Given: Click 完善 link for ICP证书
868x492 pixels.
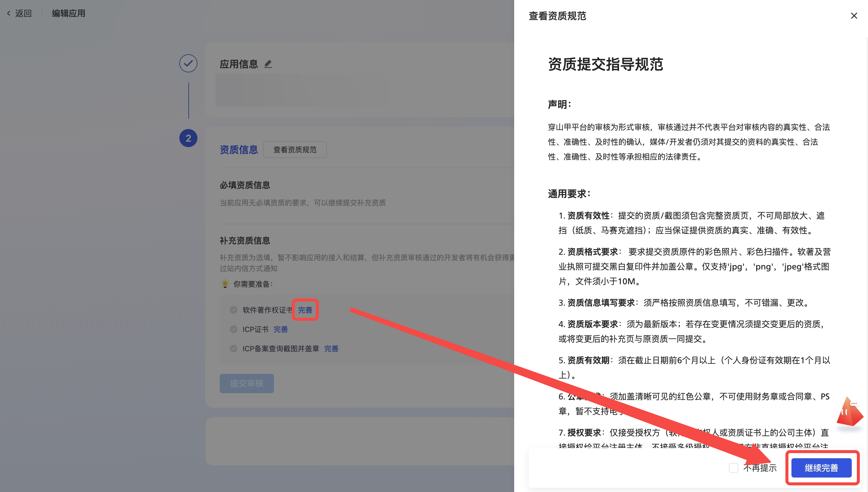Looking at the screenshot, I should [x=280, y=329].
